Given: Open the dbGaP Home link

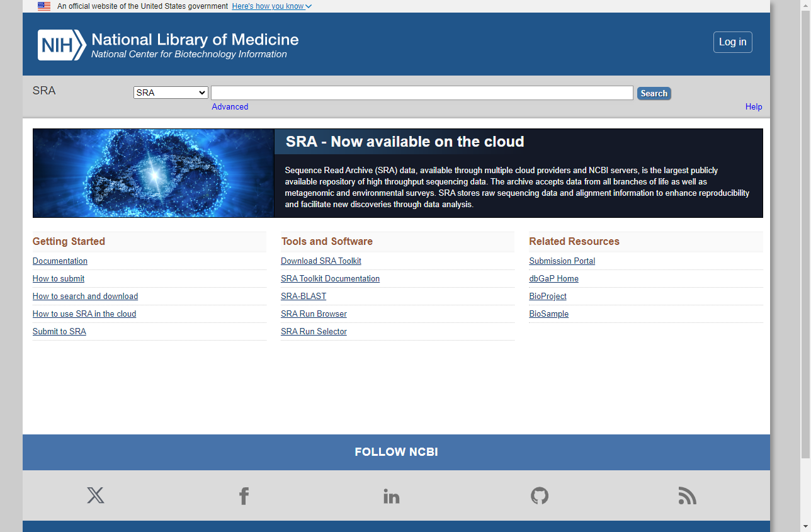Looking at the screenshot, I should coord(554,278).
